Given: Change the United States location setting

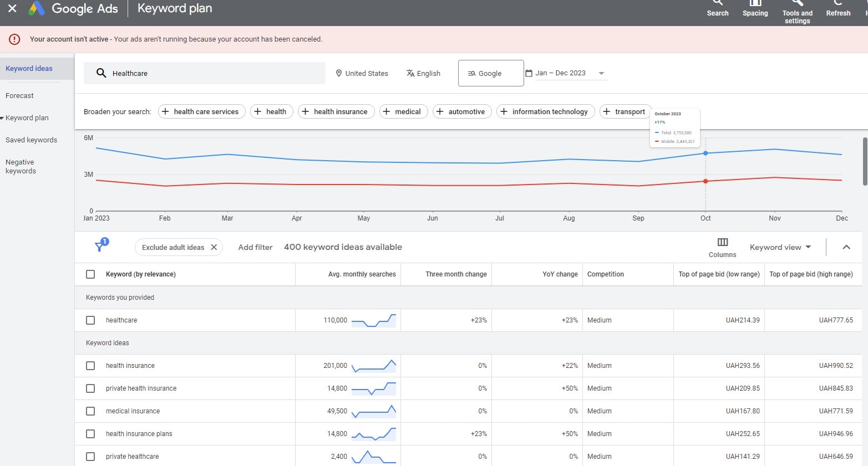Looking at the screenshot, I should click(x=362, y=73).
